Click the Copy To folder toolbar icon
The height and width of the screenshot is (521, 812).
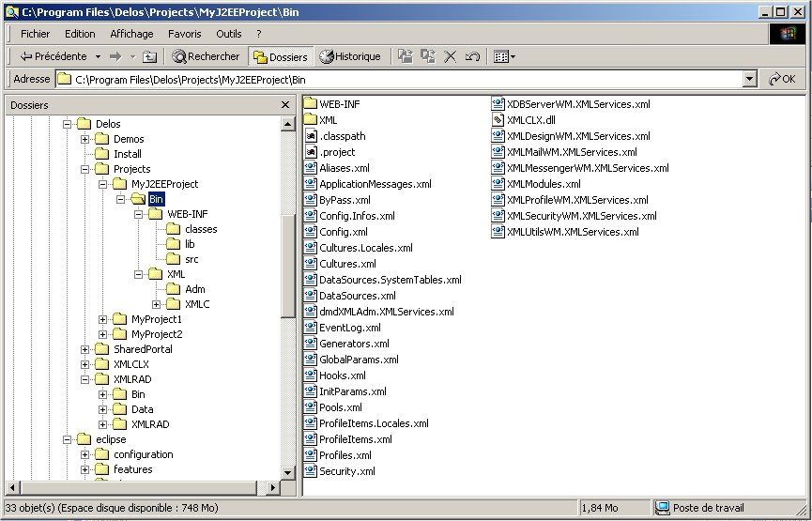pos(428,56)
